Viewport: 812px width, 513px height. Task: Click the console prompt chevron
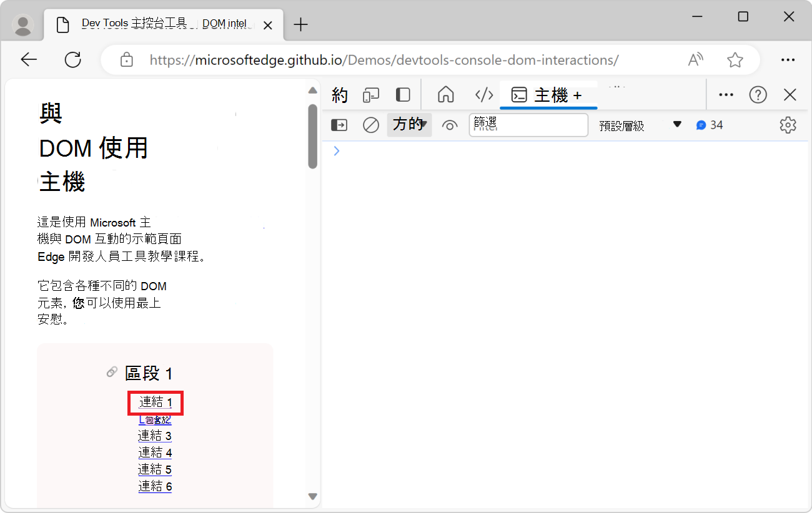coord(337,151)
